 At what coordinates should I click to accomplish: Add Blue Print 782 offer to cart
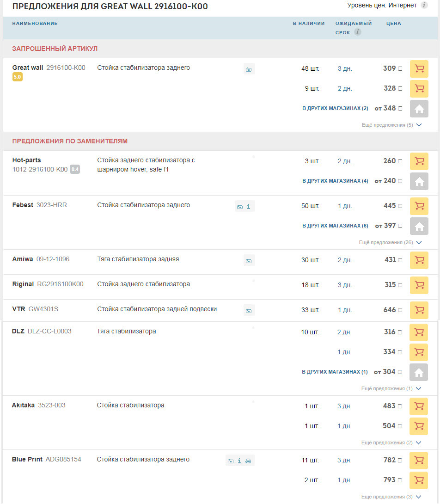pos(419,461)
